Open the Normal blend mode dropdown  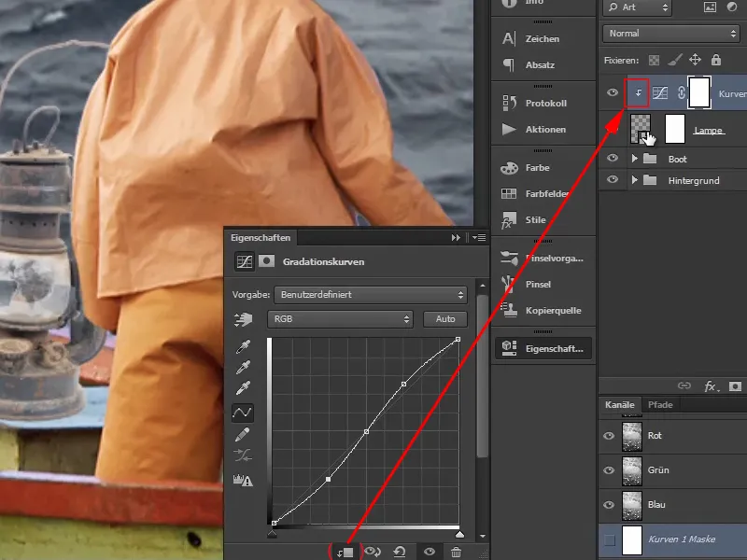coord(671,34)
